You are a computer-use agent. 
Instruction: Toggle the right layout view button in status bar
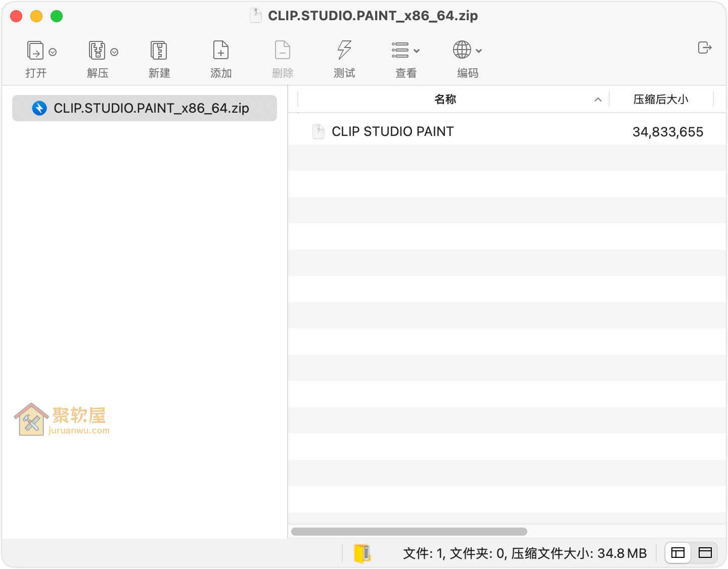(x=705, y=553)
